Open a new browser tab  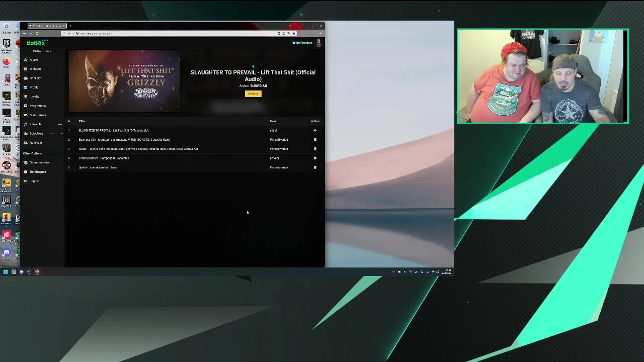click(x=70, y=26)
